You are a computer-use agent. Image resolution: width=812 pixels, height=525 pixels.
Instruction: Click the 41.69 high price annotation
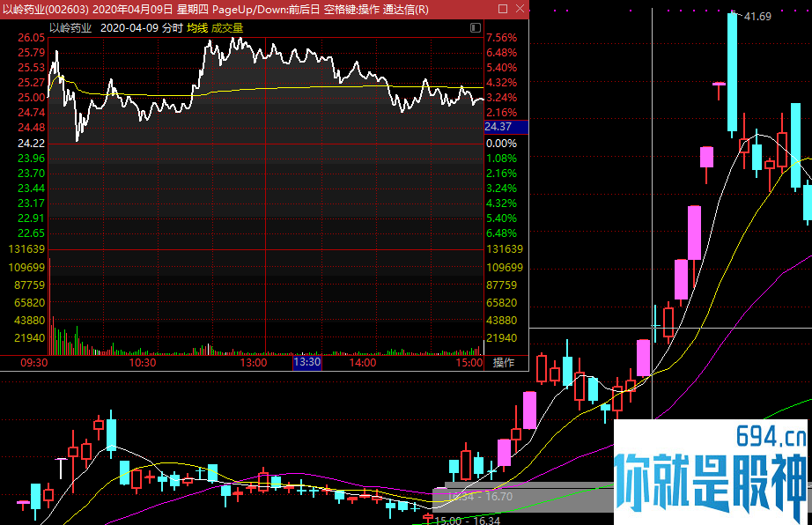(x=757, y=17)
